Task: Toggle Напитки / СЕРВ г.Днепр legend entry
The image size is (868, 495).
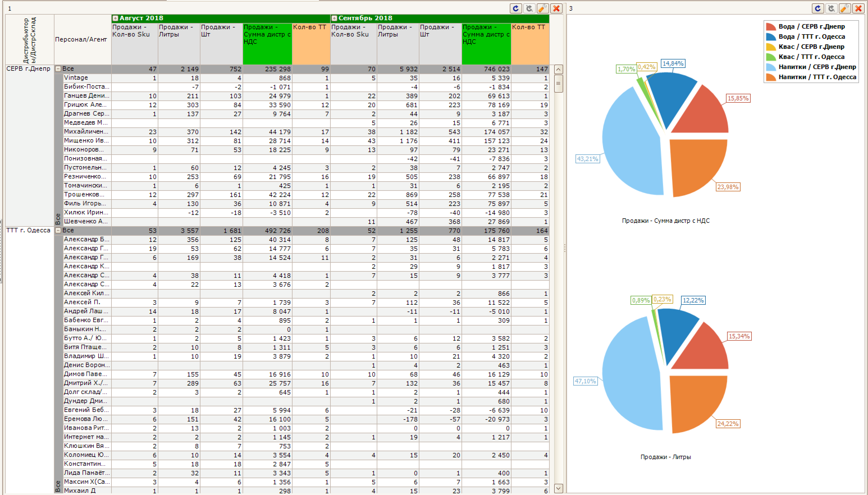Action: point(811,67)
